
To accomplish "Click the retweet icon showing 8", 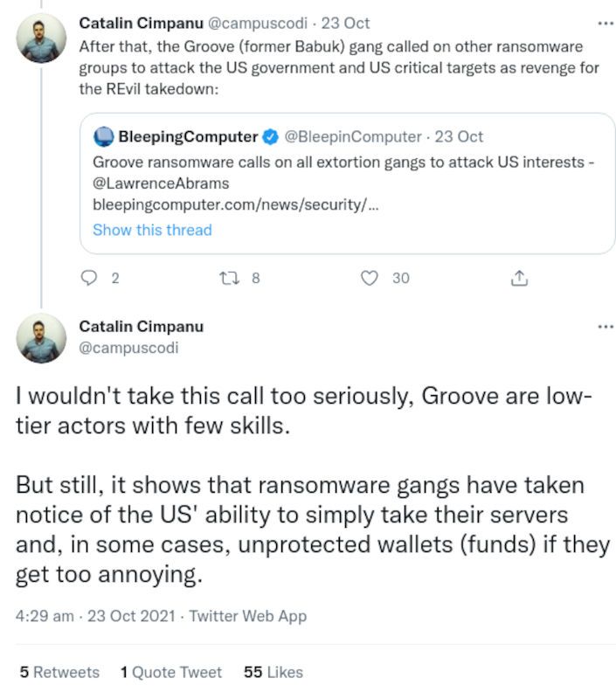I will (x=230, y=278).
